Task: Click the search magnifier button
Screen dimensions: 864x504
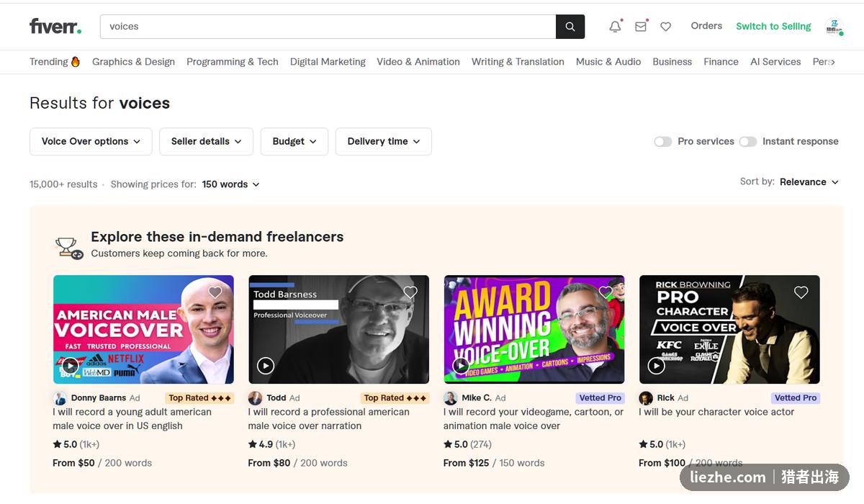Action: click(x=570, y=27)
